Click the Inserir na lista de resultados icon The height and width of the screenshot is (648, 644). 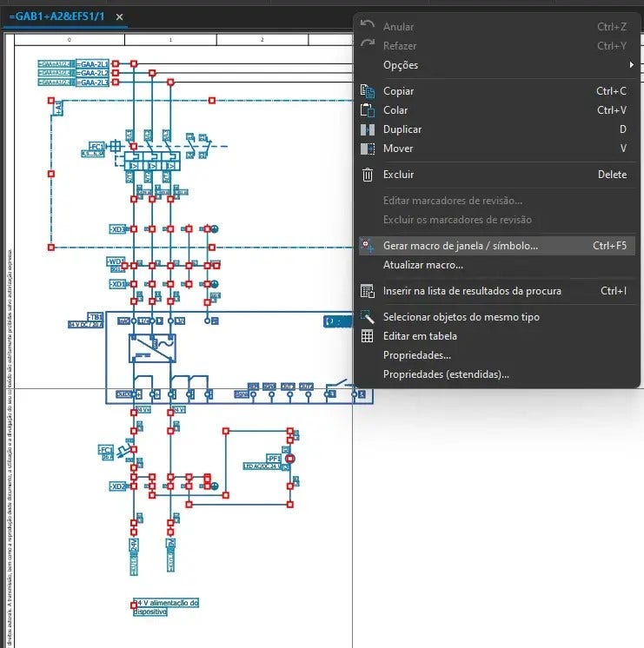tap(367, 291)
